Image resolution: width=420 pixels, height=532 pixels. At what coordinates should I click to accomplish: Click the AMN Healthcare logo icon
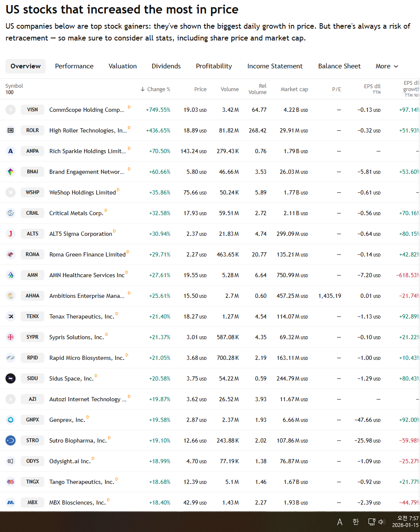[x=11, y=275]
